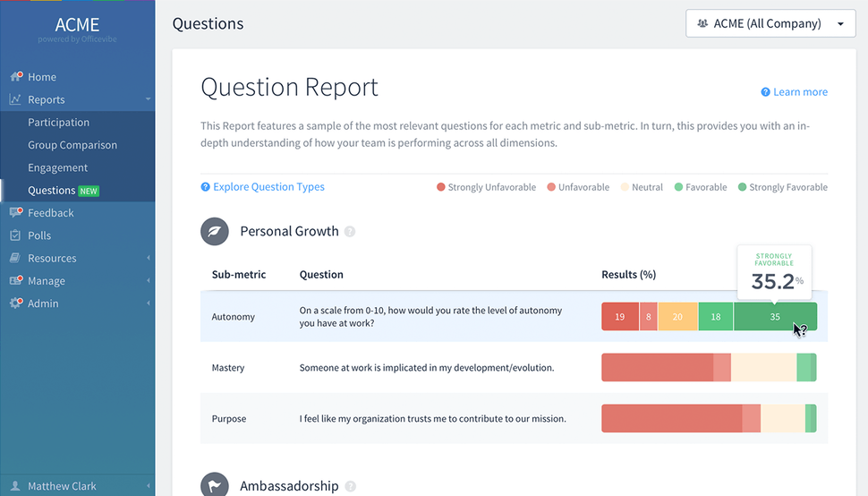
Task: Click the Personal Growth leaf icon
Action: [x=215, y=231]
